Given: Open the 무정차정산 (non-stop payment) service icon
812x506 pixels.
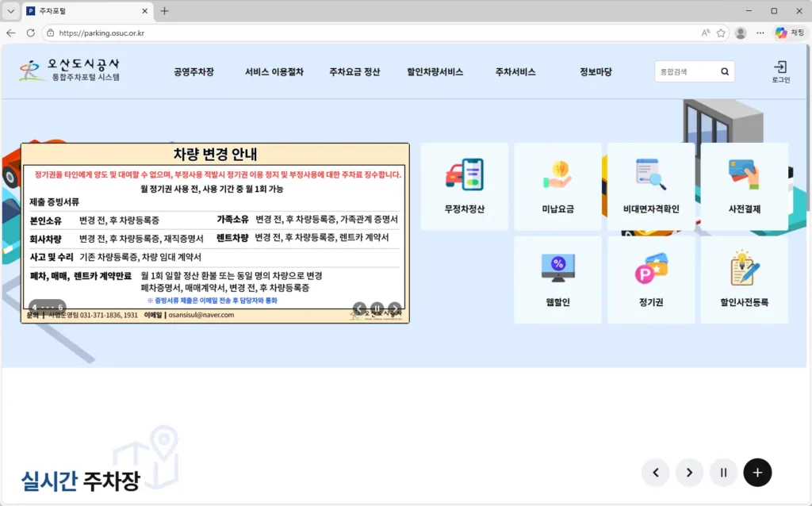Looking at the screenshot, I should point(465,186).
